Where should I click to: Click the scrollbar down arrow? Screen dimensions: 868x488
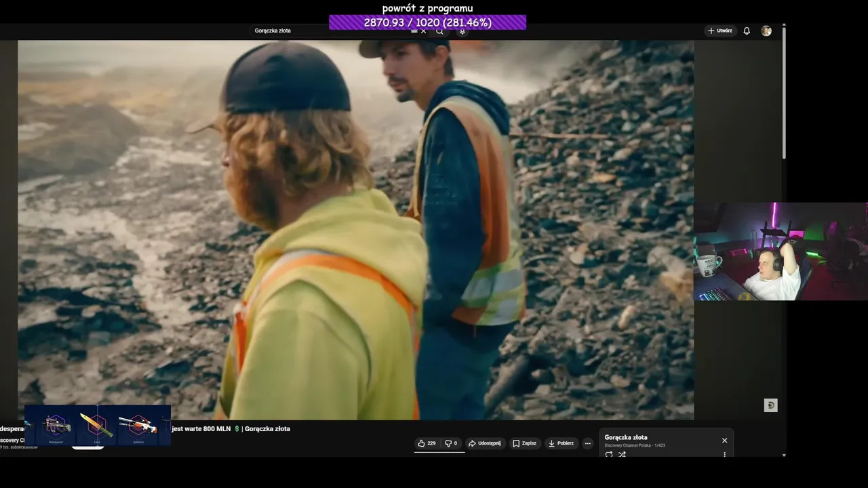(785, 455)
